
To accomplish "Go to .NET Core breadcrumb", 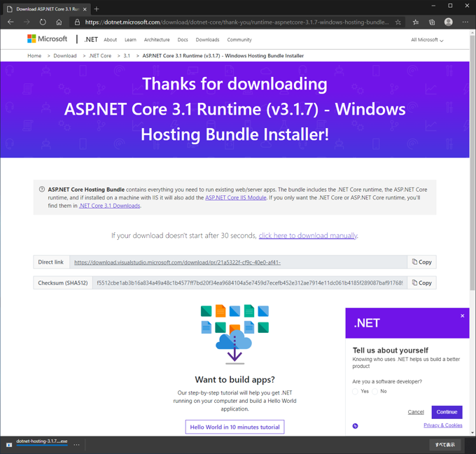I will 100,56.
